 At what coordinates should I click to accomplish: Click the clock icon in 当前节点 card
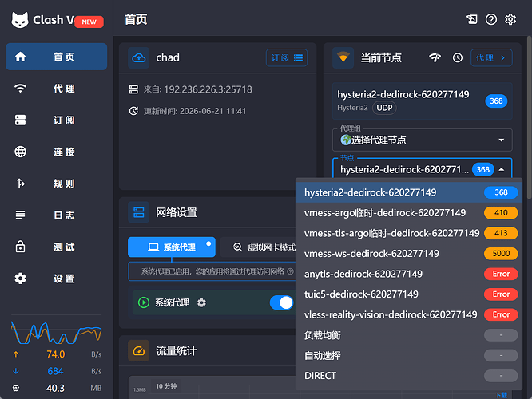[458, 57]
